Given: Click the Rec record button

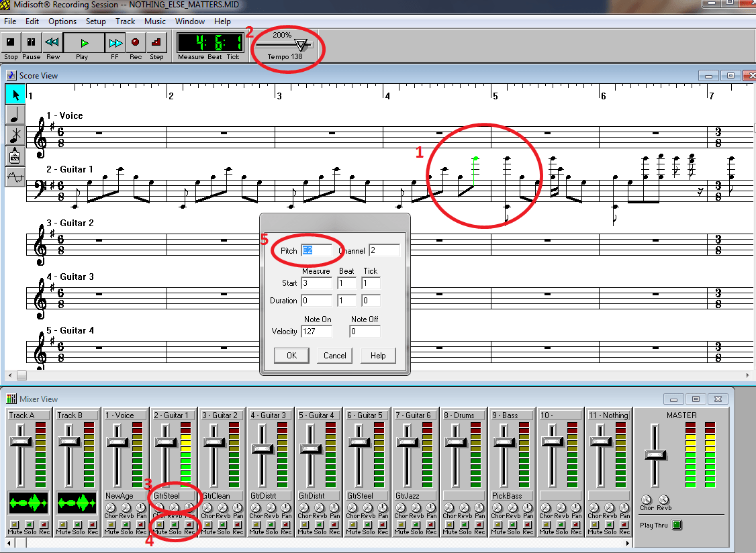Looking at the screenshot, I should coord(136,43).
